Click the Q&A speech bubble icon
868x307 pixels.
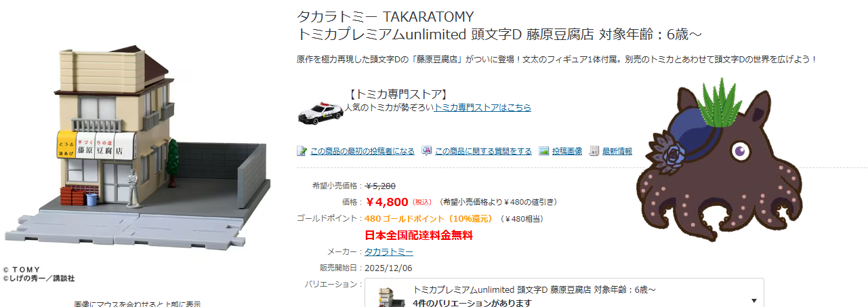pyautogui.click(x=427, y=150)
